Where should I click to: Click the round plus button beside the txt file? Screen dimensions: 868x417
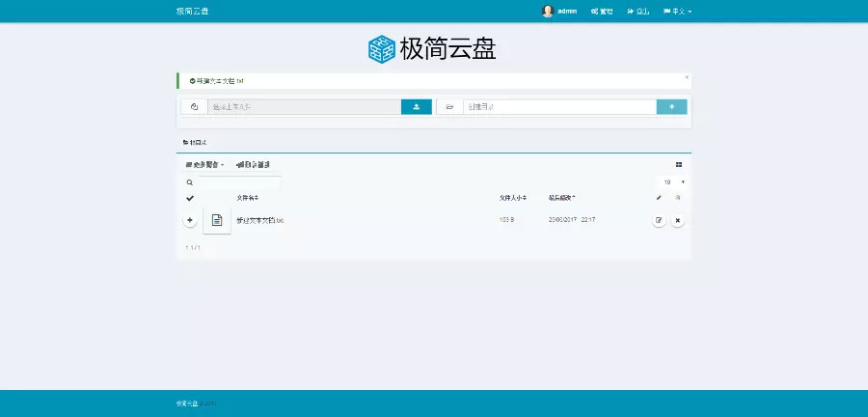click(190, 220)
